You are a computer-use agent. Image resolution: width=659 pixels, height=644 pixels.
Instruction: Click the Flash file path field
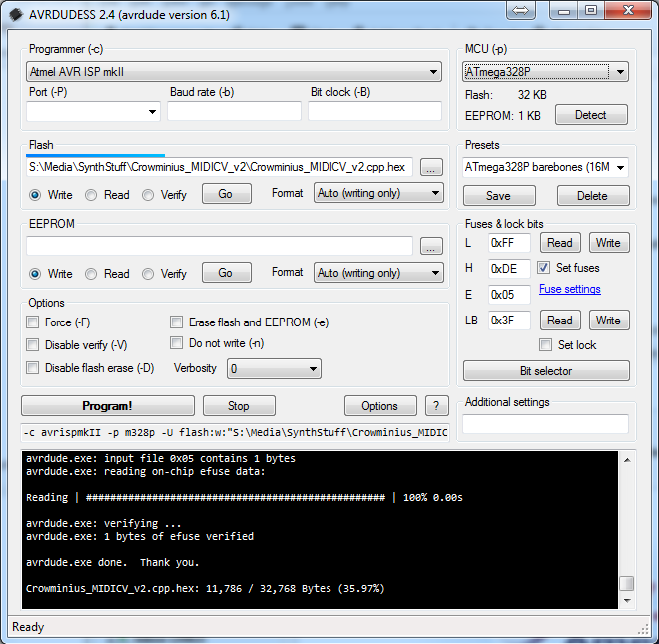pos(220,167)
